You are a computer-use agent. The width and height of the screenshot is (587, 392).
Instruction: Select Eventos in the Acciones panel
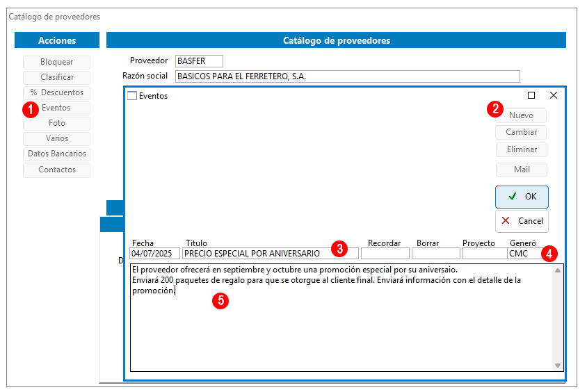point(56,108)
